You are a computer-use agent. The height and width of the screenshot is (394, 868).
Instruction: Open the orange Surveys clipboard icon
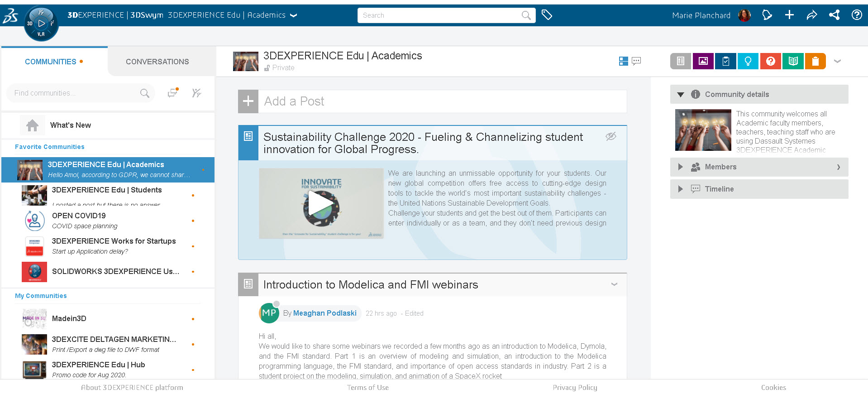click(815, 61)
